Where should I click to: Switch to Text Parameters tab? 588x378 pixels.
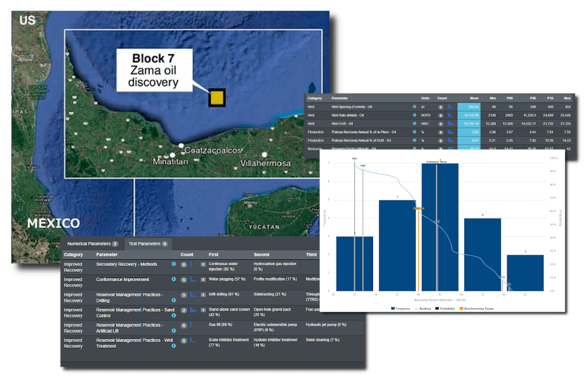148,244
